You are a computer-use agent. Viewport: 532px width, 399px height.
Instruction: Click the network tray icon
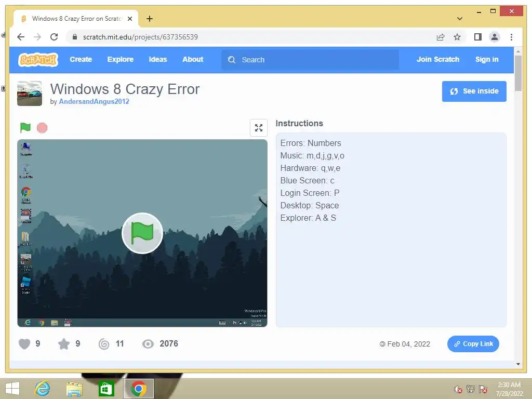(471, 389)
